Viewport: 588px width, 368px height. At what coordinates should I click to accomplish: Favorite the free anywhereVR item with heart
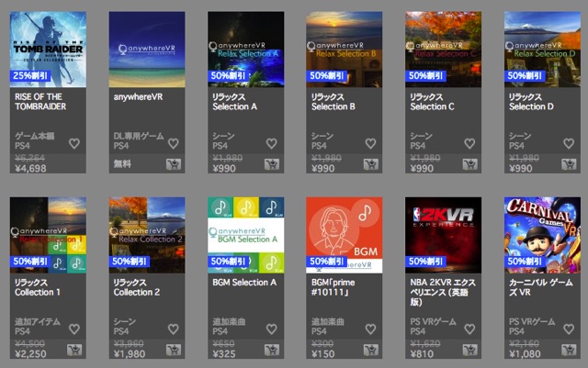[x=174, y=143]
